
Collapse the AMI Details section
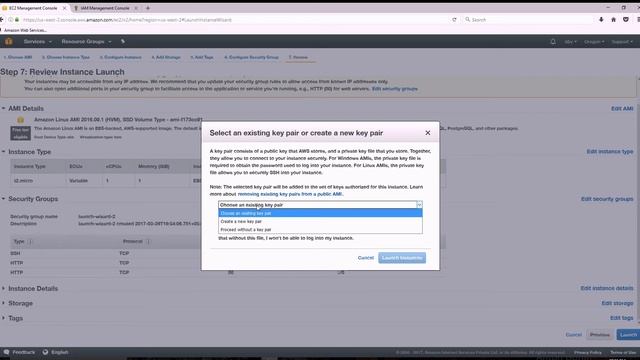3,108
